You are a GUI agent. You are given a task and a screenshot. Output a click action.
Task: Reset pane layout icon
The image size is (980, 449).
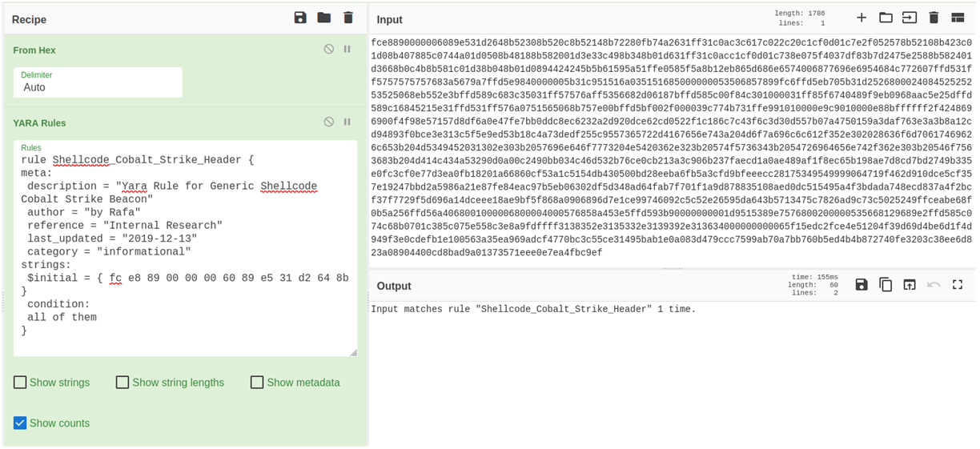coord(958,18)
